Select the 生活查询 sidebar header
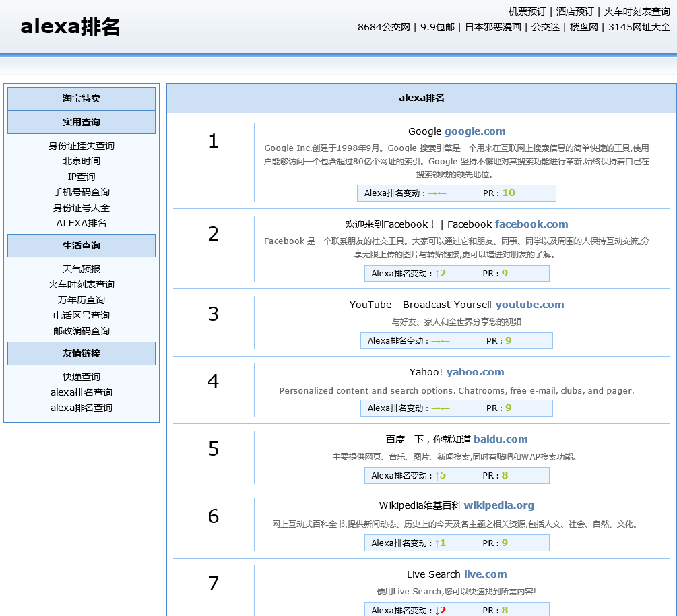The height and width of the screenshot is (616, 677). point(81,246)
